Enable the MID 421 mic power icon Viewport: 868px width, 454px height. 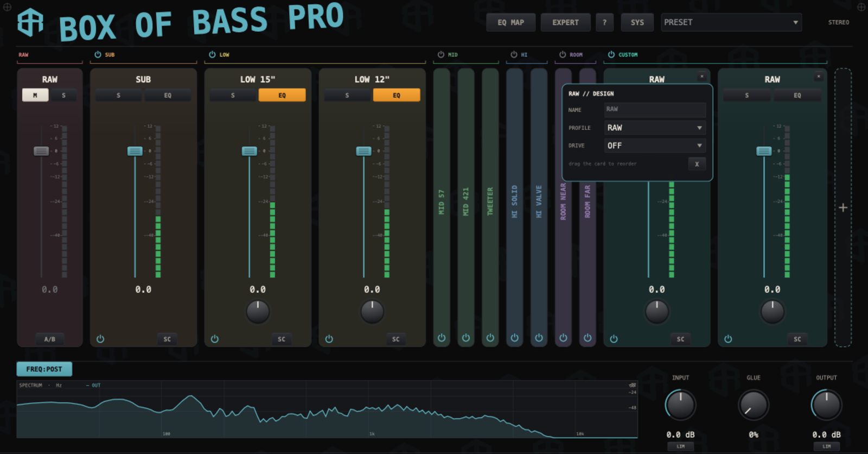[466, 338]
